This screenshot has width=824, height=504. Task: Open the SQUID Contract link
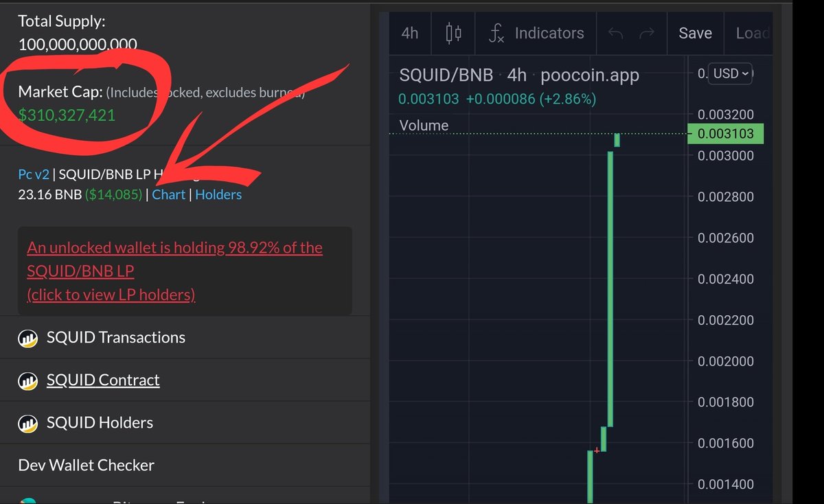pyautogui.click(x=103, y=380)
